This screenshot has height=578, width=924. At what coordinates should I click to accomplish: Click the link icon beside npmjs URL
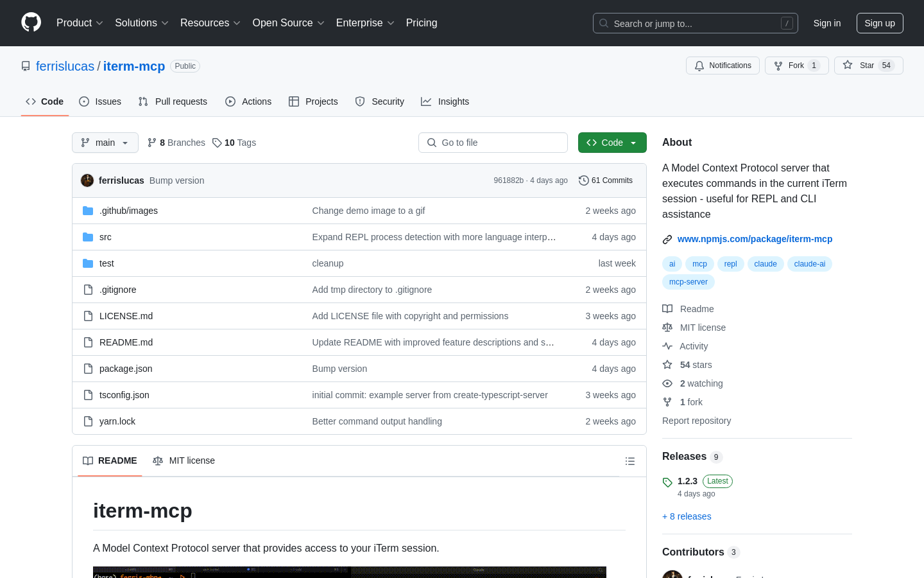point(667,240)
